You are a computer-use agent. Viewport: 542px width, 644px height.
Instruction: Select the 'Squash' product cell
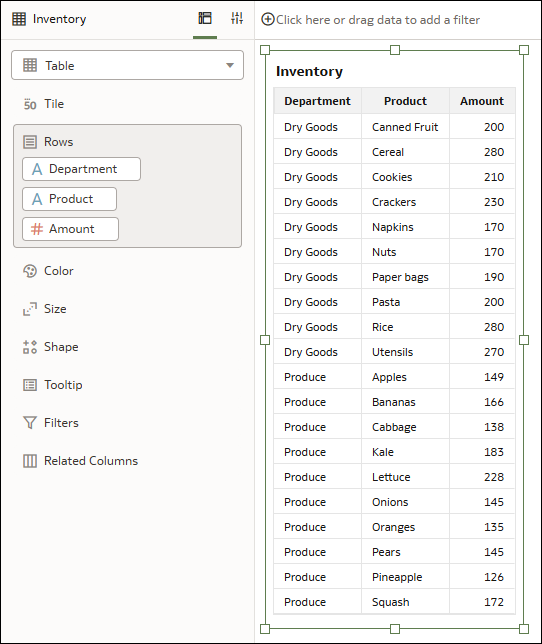tap(405, 602)
